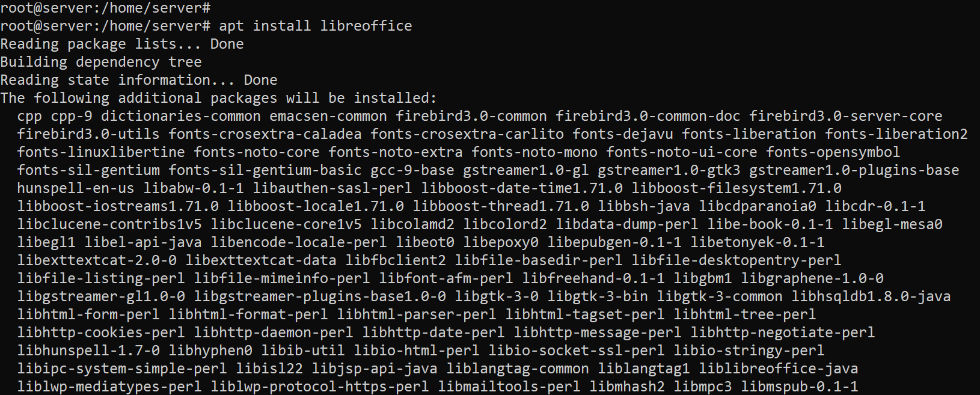The width and height of the screenshot is (980, 395).
Task: Click the libcdparanoia0 package name
Action: coord(757,206)
